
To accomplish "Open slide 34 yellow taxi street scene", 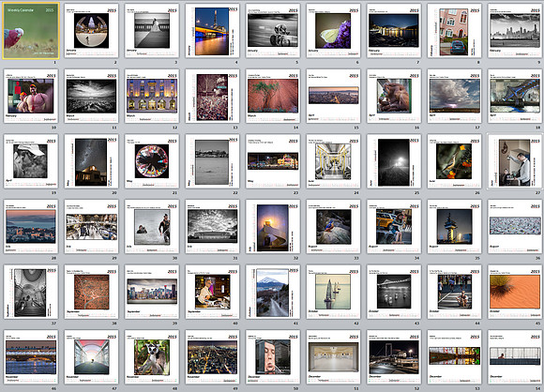I will point(393,227).
